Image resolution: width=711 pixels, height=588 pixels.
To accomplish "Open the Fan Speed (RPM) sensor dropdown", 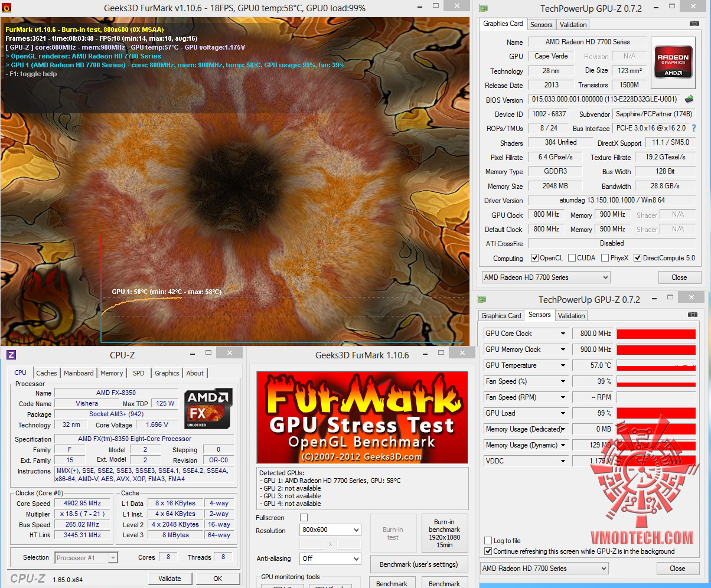I will (x=563, y=397).
